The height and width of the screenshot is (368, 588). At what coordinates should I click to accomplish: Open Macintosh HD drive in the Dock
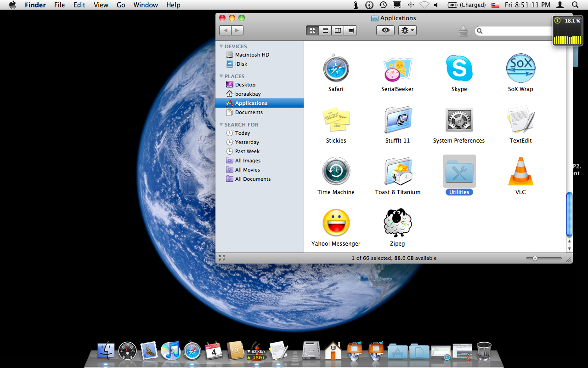point(311,351)
